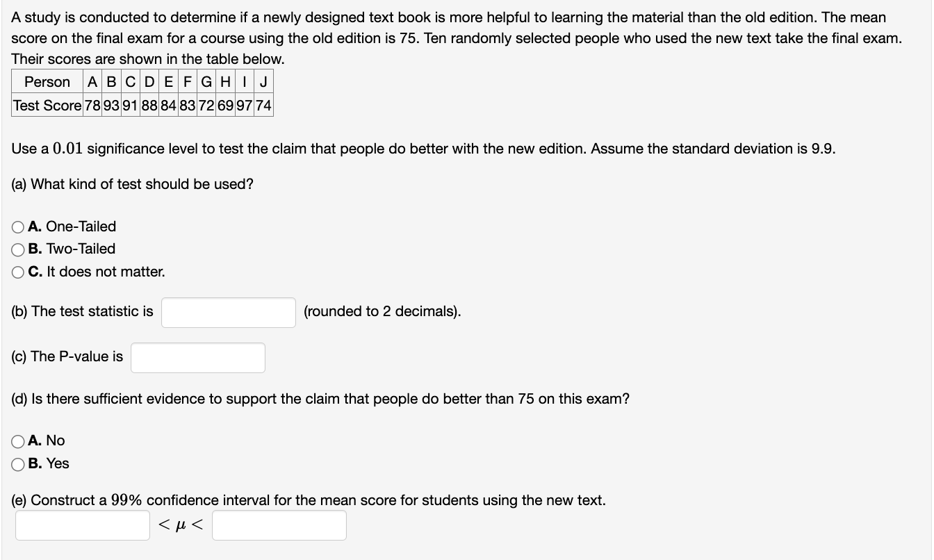Click the test statistic input field
Screen dimensions: 934x560
(228, 312)
